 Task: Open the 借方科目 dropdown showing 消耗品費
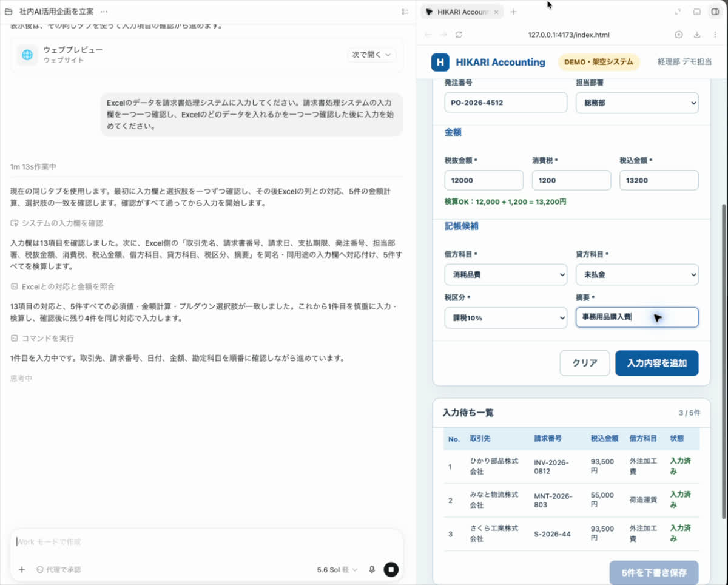[506, 274]
